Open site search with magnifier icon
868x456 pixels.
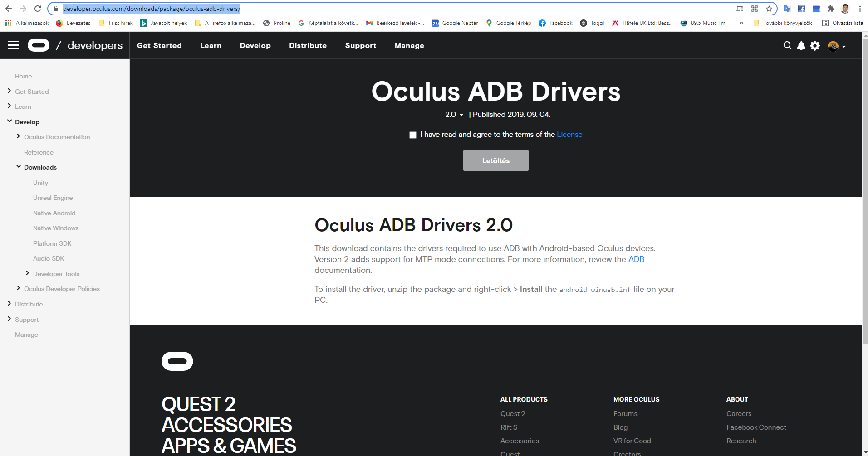pos(787,45)
